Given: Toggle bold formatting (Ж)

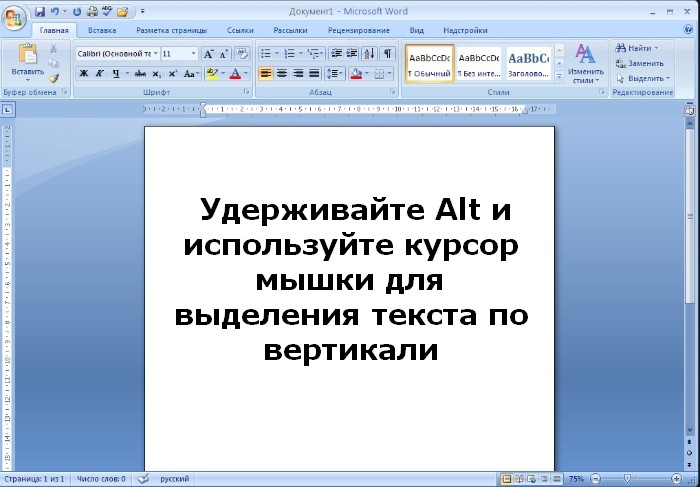Looking at the screenshot, I should pyautogui.click(x=84, y=74).
